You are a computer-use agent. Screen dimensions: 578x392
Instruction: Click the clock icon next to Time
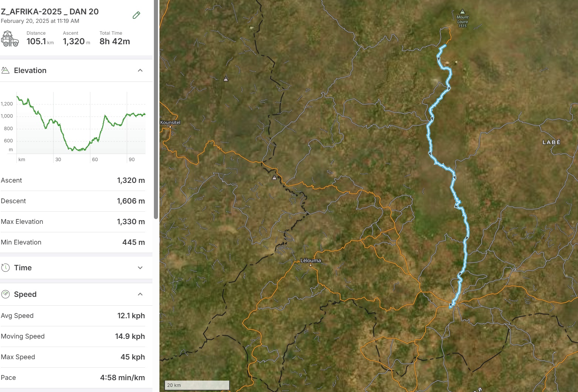point(6,268)
